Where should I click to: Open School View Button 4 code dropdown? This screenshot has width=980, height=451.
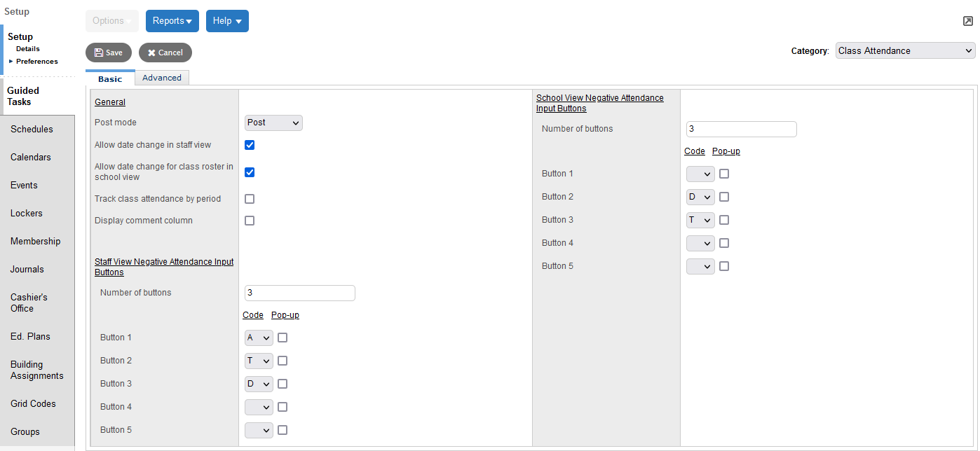click(700, 243)
